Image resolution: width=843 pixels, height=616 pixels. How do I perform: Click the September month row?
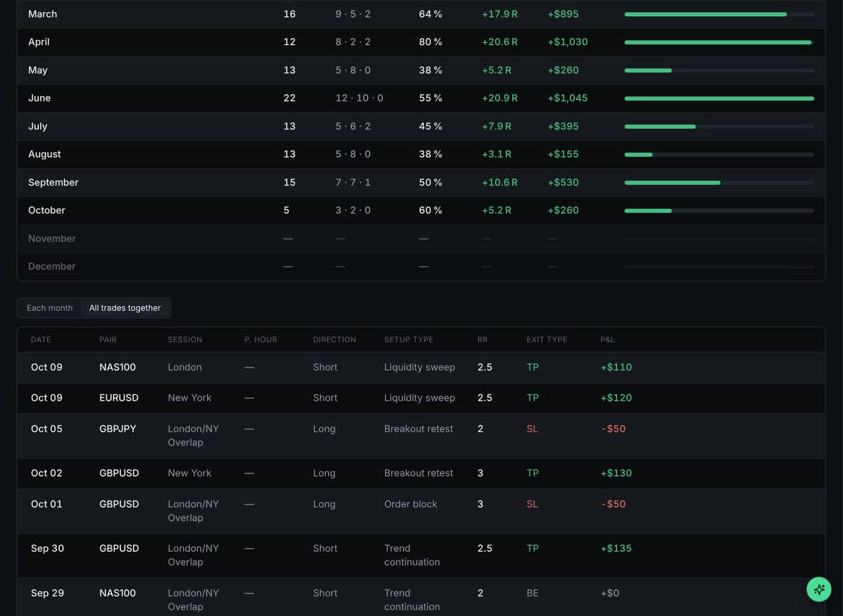point(421,183)
